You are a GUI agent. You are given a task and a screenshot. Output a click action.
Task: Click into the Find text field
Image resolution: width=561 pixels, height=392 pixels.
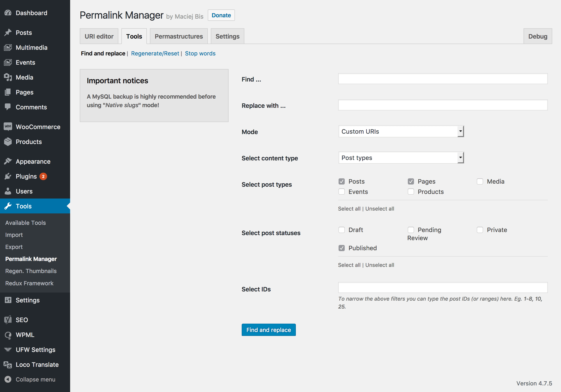[442, 79]
